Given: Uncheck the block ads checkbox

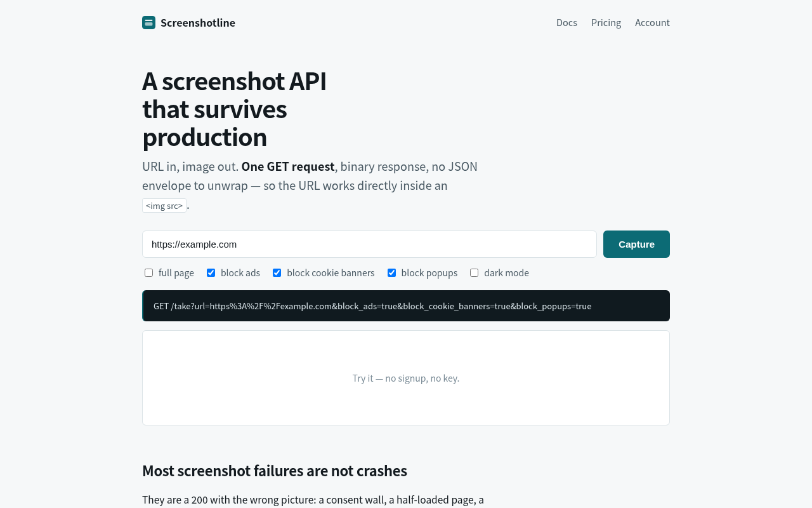Looking at the screenshot, I should coord(211,273).
